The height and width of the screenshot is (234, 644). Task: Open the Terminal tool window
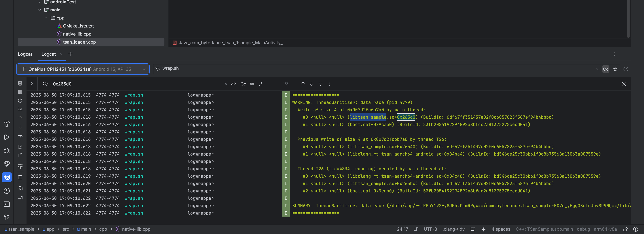tap(7, 204)
